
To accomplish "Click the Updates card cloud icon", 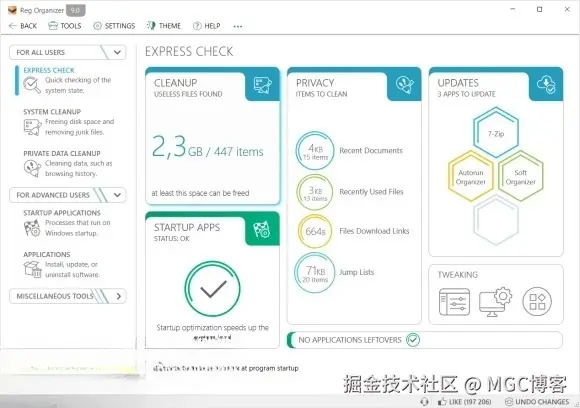I will [546, 85].
